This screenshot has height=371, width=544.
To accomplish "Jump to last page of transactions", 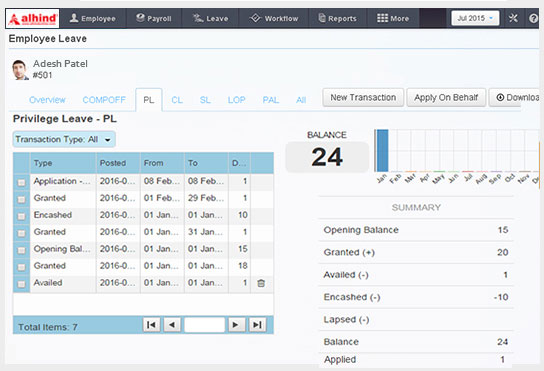I will pyautogui.click(x=257, y=325).
